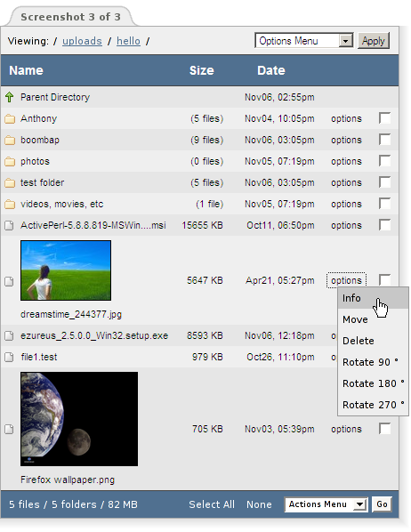Open the dotted options link for dreamstime_244377.jpg
Image resolution: width=411 pixels, height=532 pixels.
[346, 280]
